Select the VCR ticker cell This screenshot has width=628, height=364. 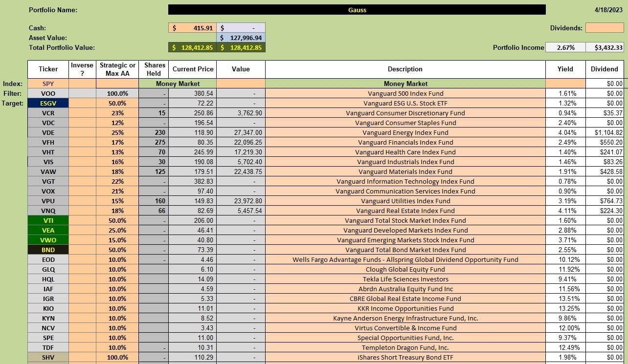tap(48, 113)
